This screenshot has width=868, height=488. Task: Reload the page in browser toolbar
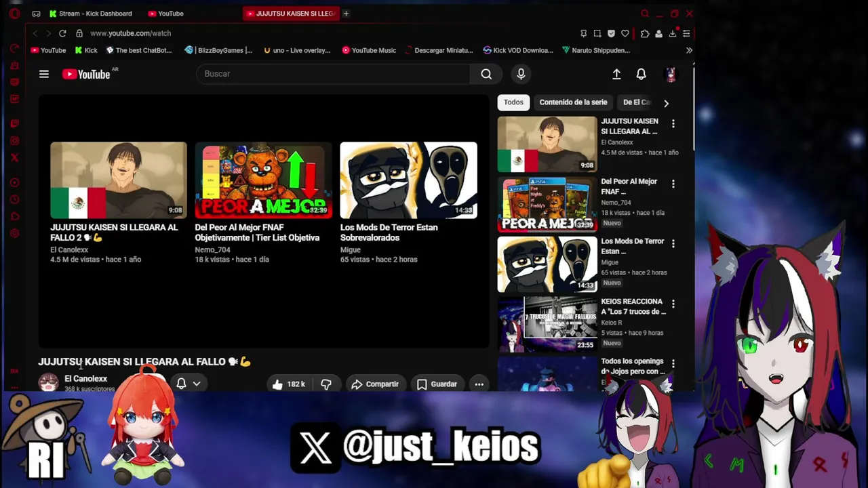pyautogui.click(x=62, y=33)
